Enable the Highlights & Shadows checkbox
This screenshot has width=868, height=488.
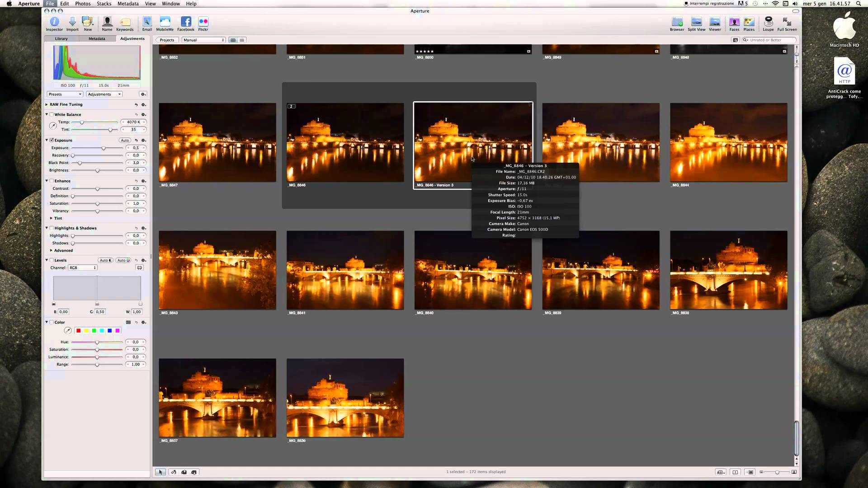[52, 228]
